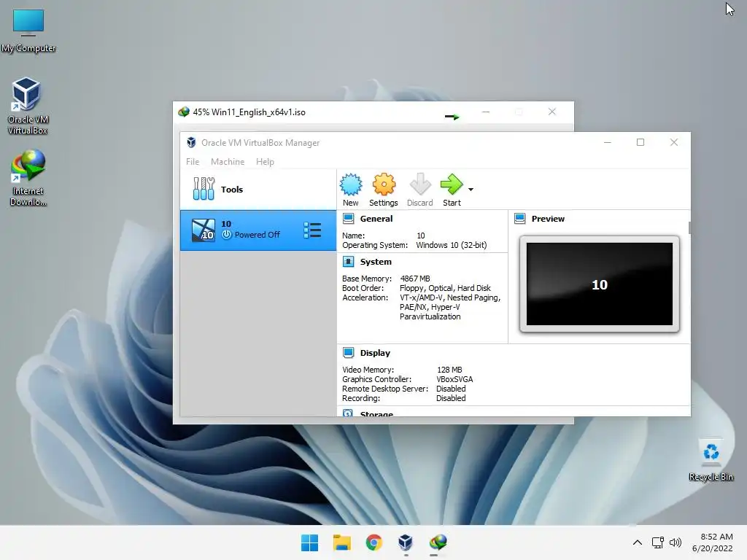747x560 pixels.
Task: Click the volume speaker tray icon
Action: coord(675,542)
